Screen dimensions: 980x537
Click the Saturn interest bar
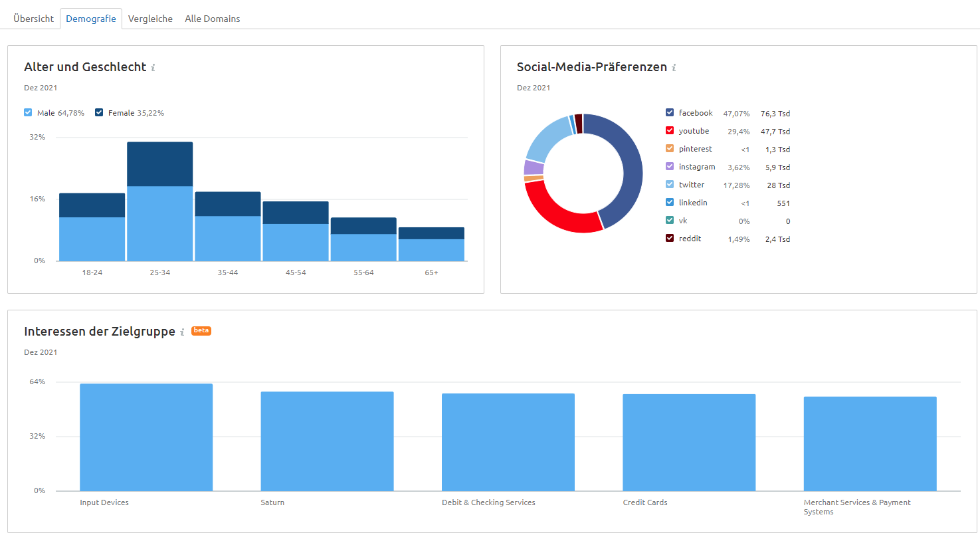click(327, 441)
